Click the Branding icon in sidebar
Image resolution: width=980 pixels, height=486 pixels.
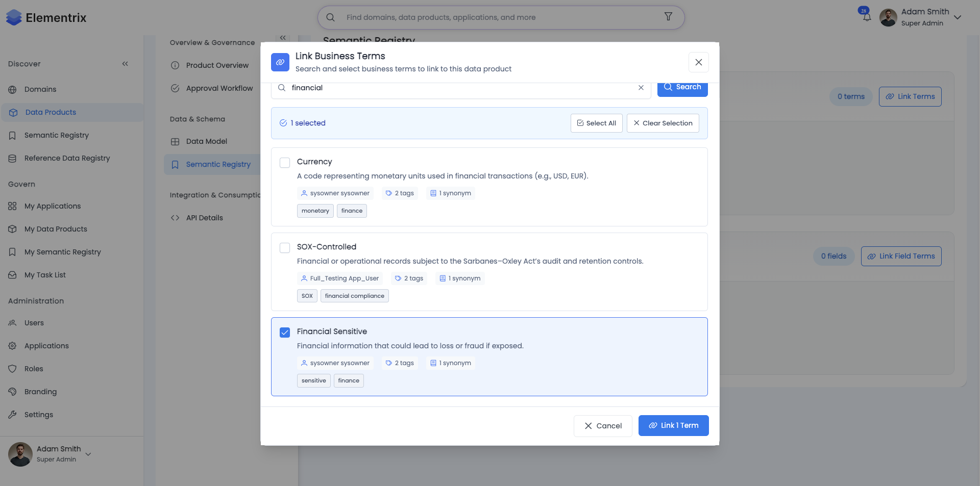coord(13,392)
